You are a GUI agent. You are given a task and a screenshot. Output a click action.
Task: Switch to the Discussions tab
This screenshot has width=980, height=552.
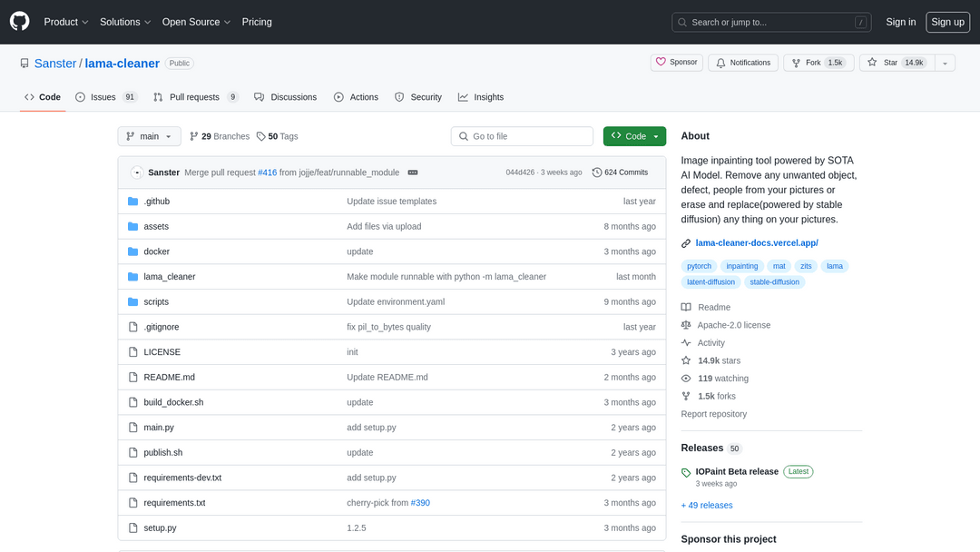click(x=286, y=97)
